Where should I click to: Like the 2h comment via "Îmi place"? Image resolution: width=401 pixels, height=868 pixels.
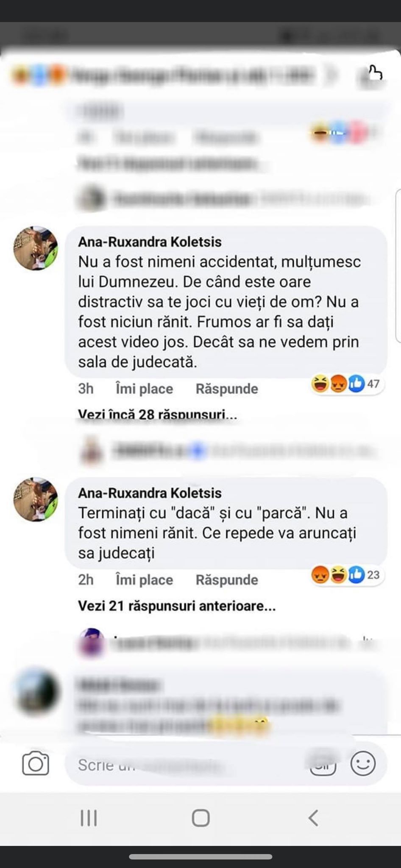[144, 580]
